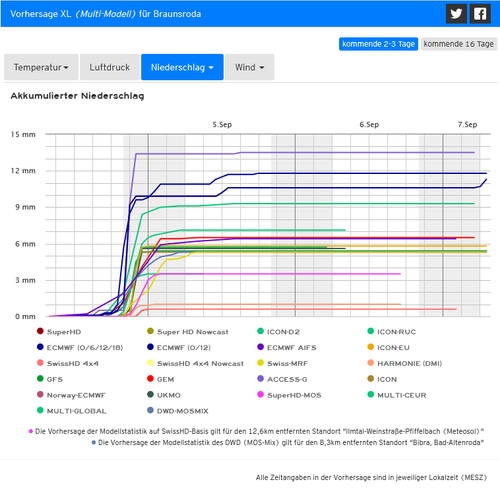Image resolution: width=500 pixels, height=491 pixels.
Task: Click the 6.Sep date label on chart
Action: pyautogui.click(x=369, y=125)
